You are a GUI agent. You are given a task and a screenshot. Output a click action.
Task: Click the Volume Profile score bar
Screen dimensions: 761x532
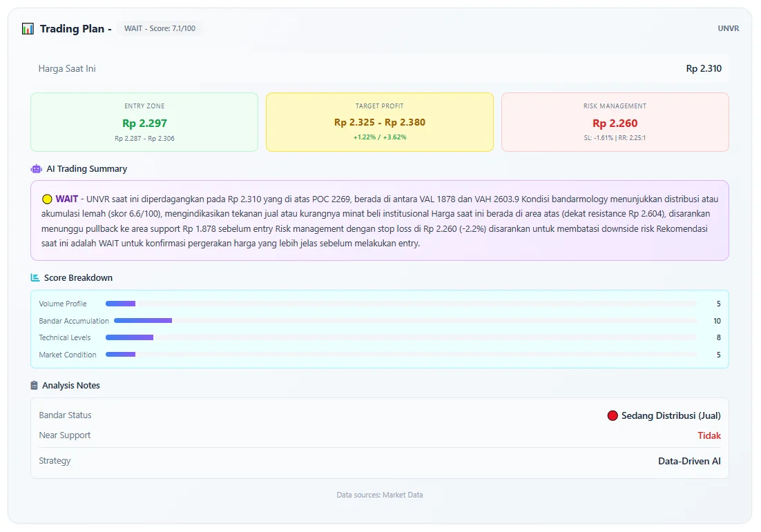click(x=401, y=304)
